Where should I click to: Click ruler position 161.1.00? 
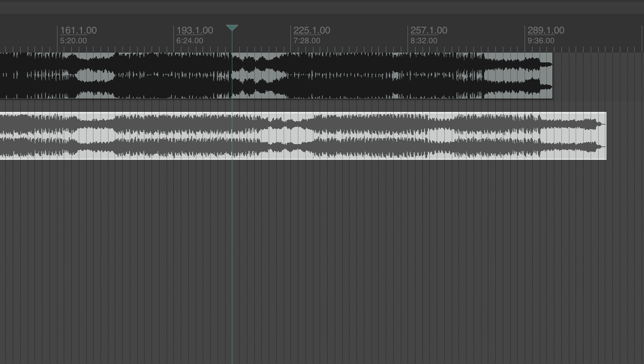78,30
